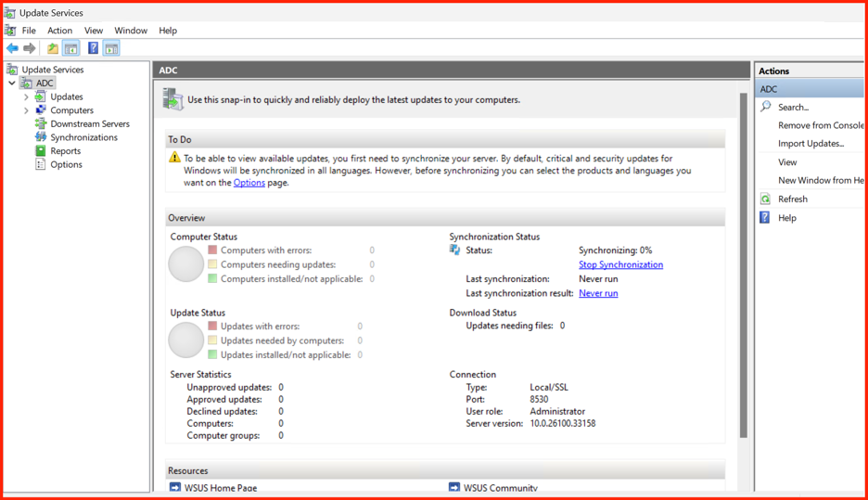868x500 pixels.
Task: Click the Updates node icon
Action: click(x=41, y=96)
